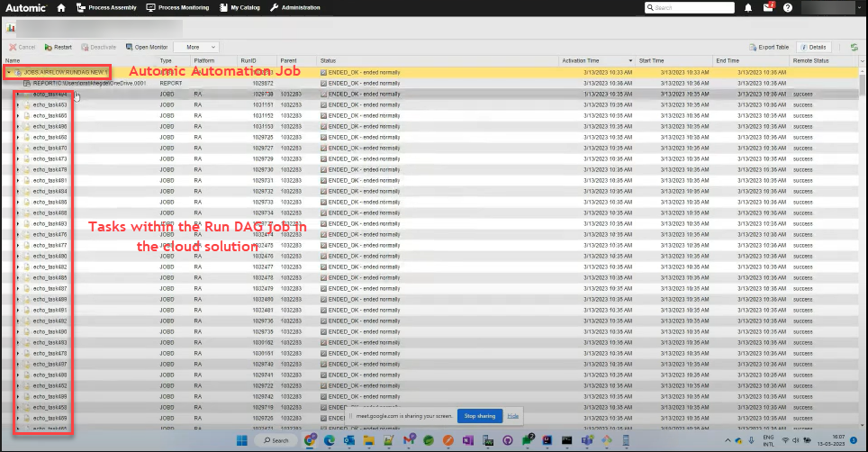Open the Administration perspective
Viewport: 868px width, 452px height.
pos(295,8)
